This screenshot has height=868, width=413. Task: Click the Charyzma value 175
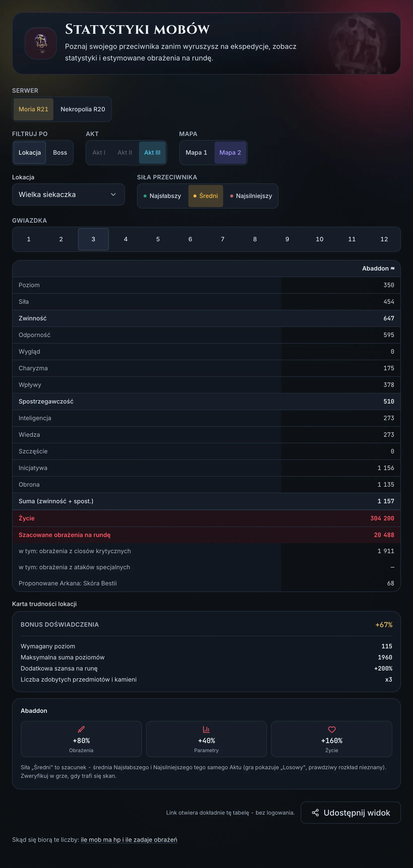click(389, 368)
